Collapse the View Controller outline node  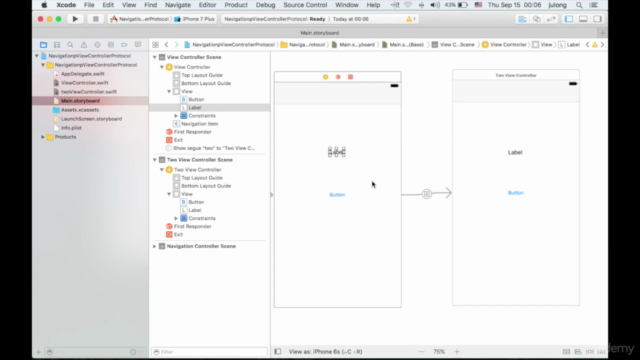(x=162, y=67)
